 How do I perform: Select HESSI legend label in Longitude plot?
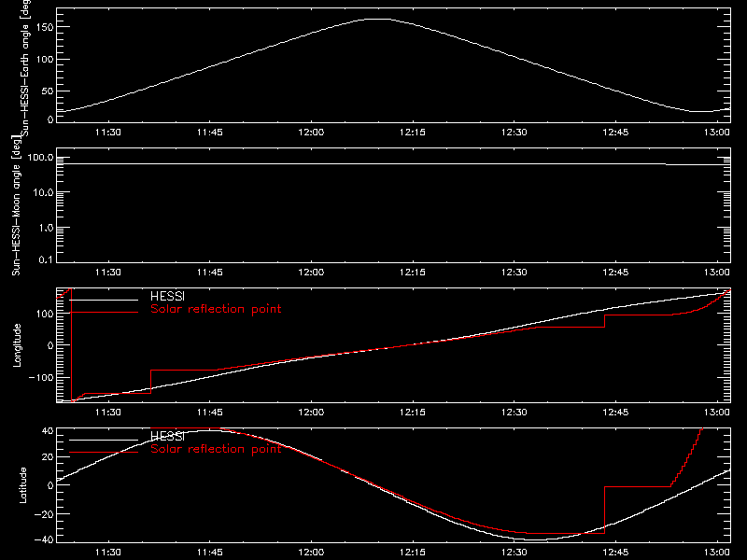[167, 296]
